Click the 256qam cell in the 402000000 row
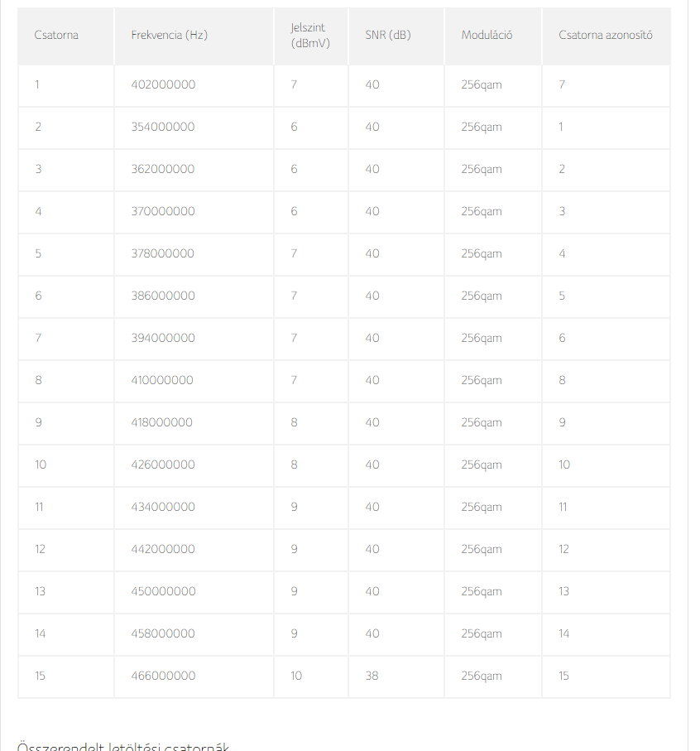700x751 pixels. click(482, 84)
